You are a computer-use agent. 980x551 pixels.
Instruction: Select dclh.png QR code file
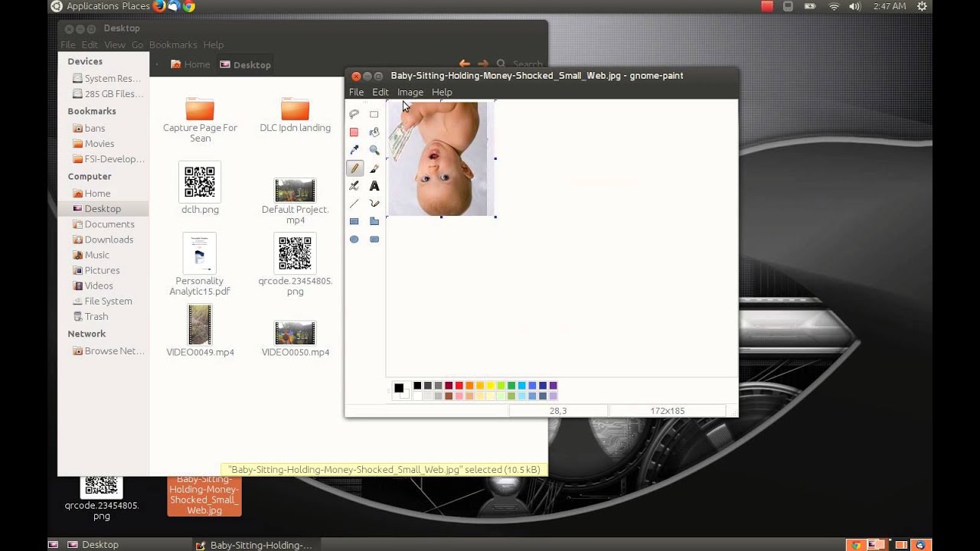pyautogui.click(x=200, y=187)
